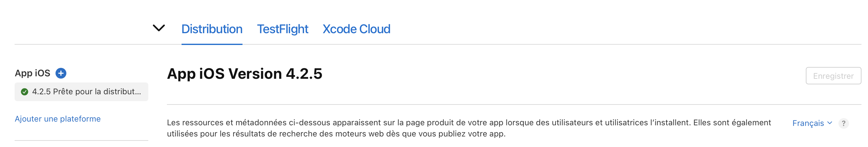Click the small chevron next to Français
868x147 pixels.
[829, 123]
